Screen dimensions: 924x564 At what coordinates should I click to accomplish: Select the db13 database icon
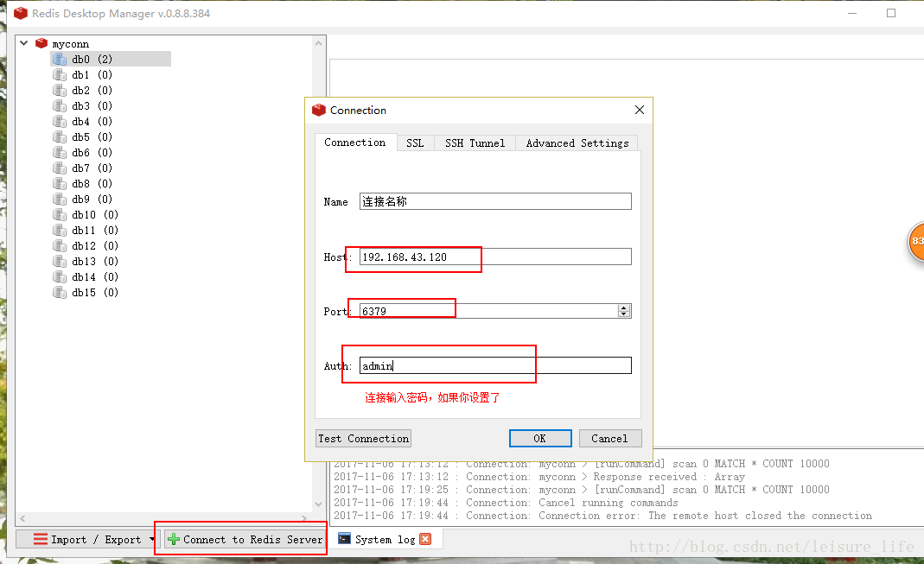60,262
